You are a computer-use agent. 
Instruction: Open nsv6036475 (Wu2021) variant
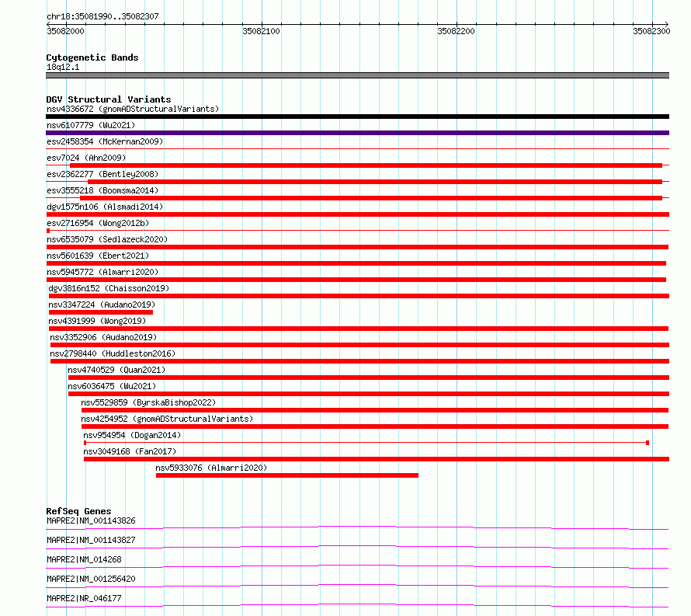click(x=112, y=386)
